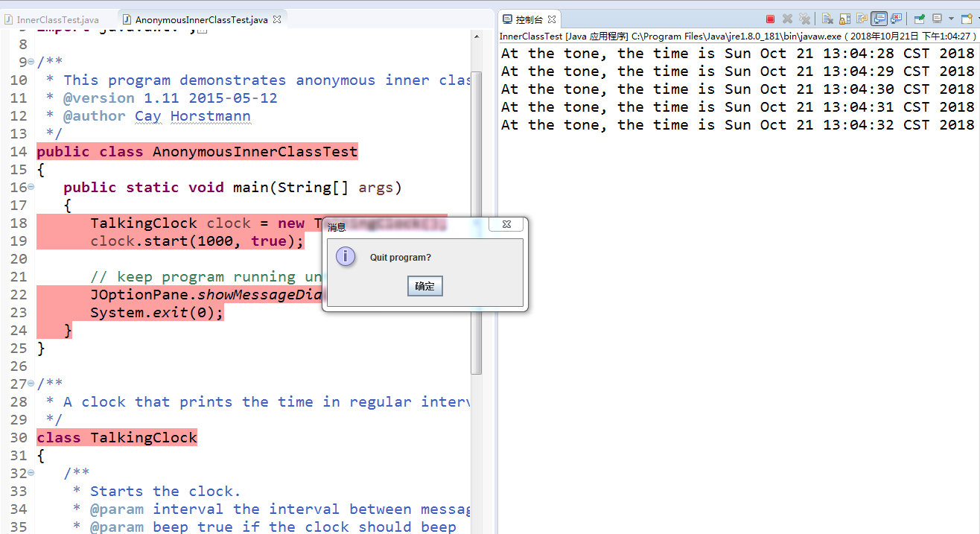Switch to InnerClassTest.java editor tab
Viewport: 980px width, 534px height.
57,19
